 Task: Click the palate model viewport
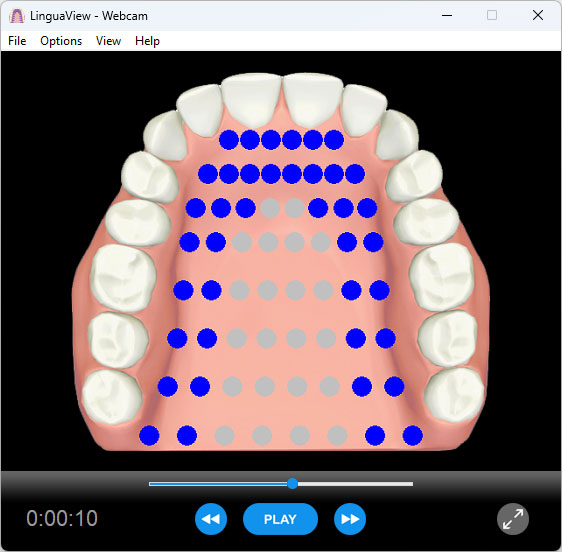tap(281, 261)
